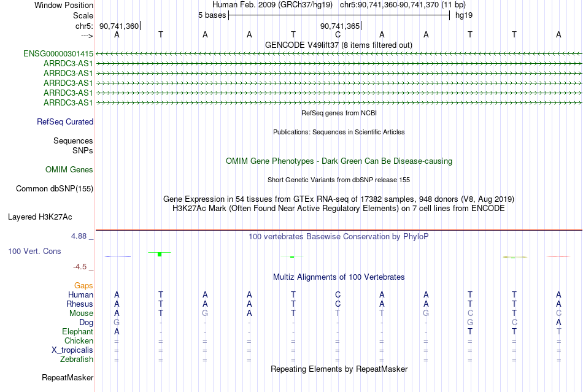Click position marker 90,741,365 on ruler
This screenshot has width=583, height=392.
point(340,26)
